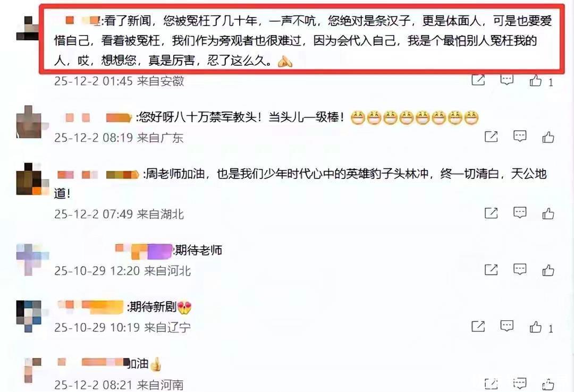Like the 加油 comment from 河南
The width and height of the screenshot is (574, 392).
[548, 384]
